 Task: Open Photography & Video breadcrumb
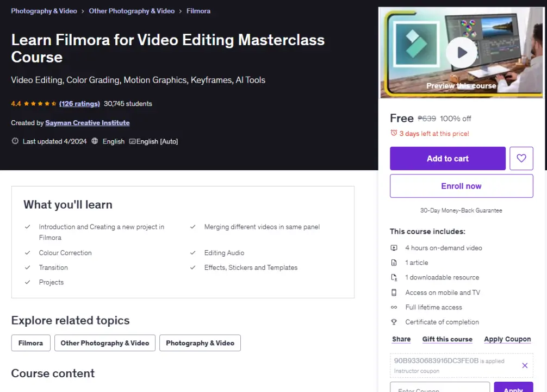tap(44, 11)
